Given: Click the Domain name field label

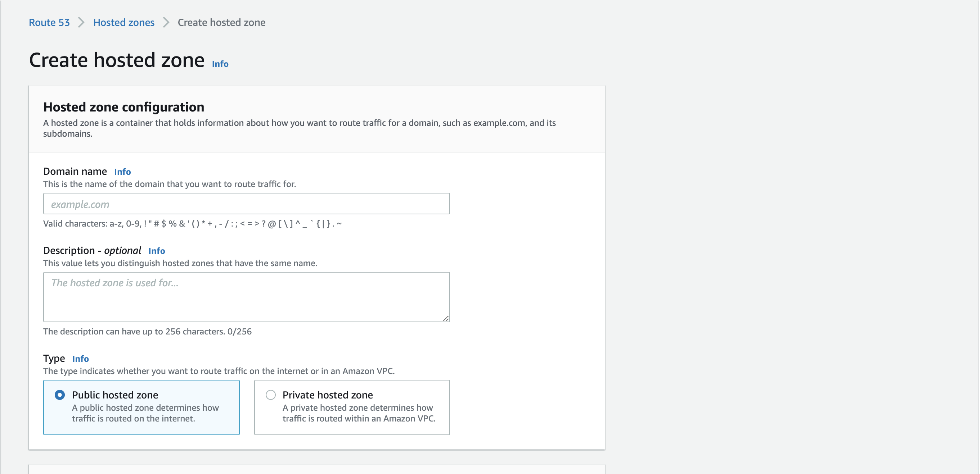Looking at the screenshot, I should tap(75, 172).
